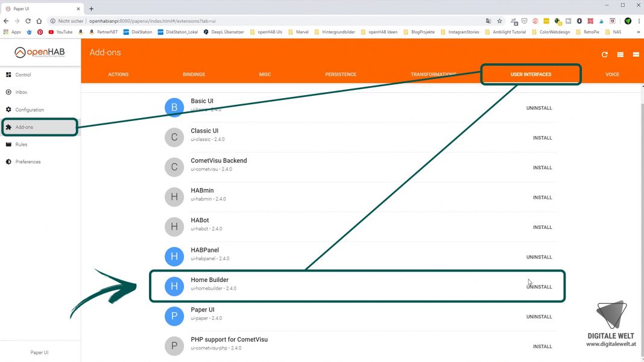The image size is (644, 362).
Task: Open the Rules section
Action: click(x=20, y=145)
